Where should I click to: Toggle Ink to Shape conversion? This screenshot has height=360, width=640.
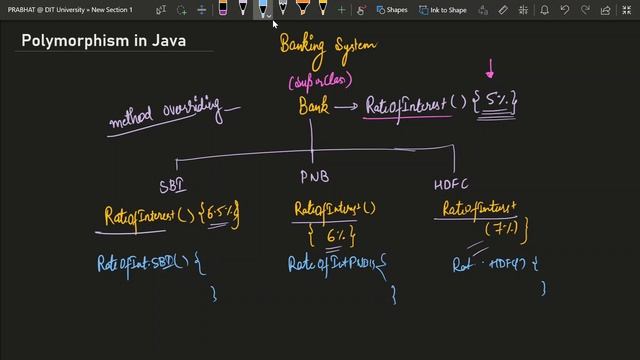tap(443, 10)
